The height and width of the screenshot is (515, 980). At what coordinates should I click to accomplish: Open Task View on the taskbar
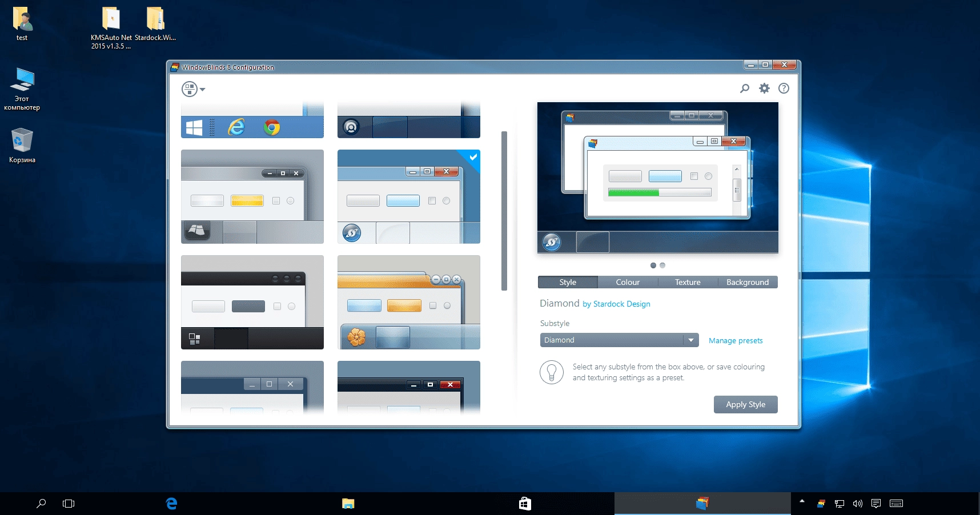tap(69, 504)
